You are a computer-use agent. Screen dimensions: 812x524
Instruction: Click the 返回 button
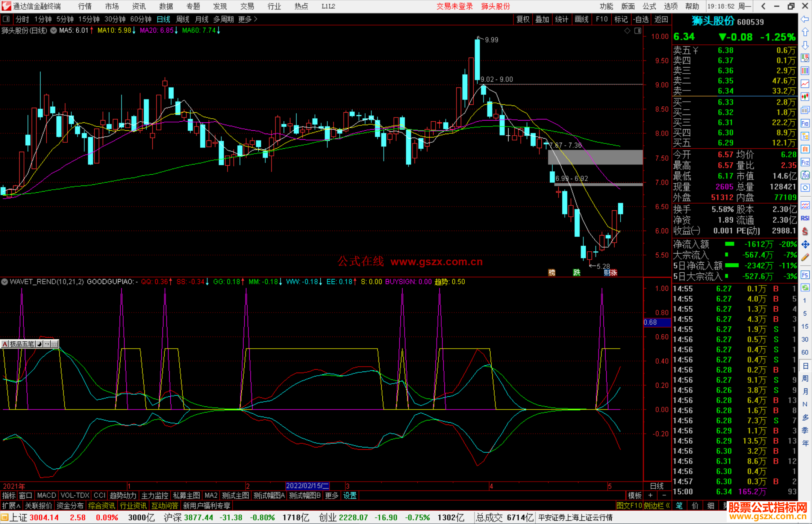point(661,19)
